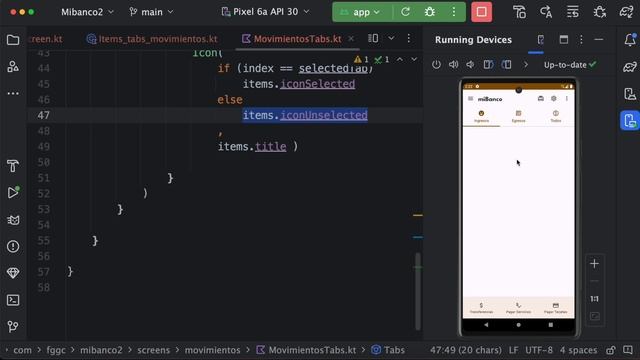Rotate emulator device right
Viewport: 640px width, 360px height.
pos(507,64)
